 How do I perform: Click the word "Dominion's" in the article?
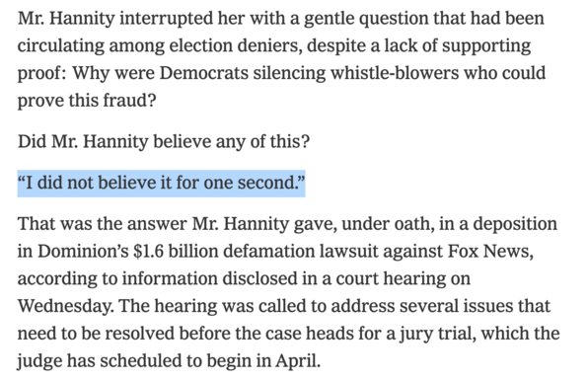[83, 251]
